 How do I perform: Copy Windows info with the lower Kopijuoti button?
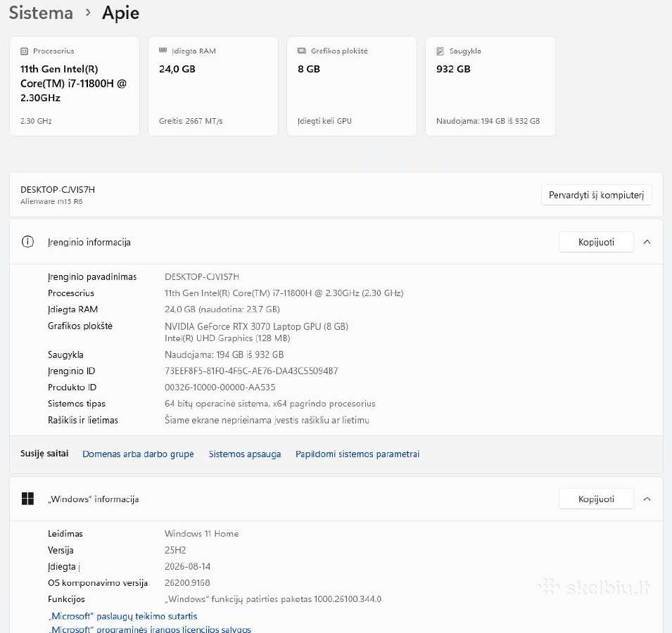click(596, 499)
